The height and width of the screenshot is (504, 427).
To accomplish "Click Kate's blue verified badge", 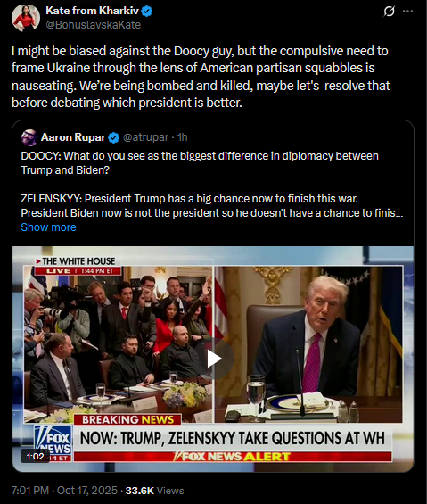I will click(147, 12).
